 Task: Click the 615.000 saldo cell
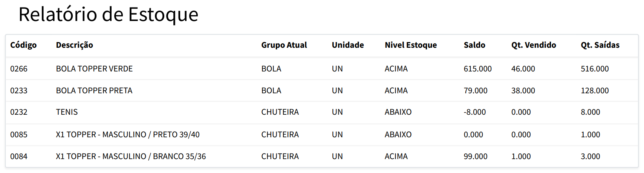pyautogui.click(x=477, y=69)
